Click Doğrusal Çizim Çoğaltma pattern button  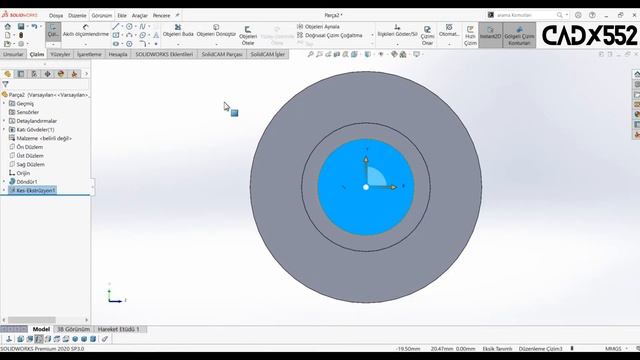(x=330, y=36)
